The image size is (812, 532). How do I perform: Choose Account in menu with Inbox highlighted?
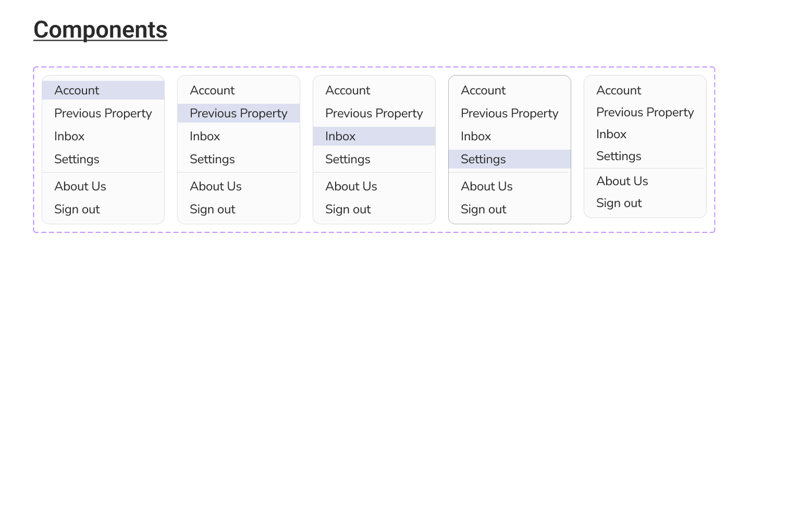348,90
